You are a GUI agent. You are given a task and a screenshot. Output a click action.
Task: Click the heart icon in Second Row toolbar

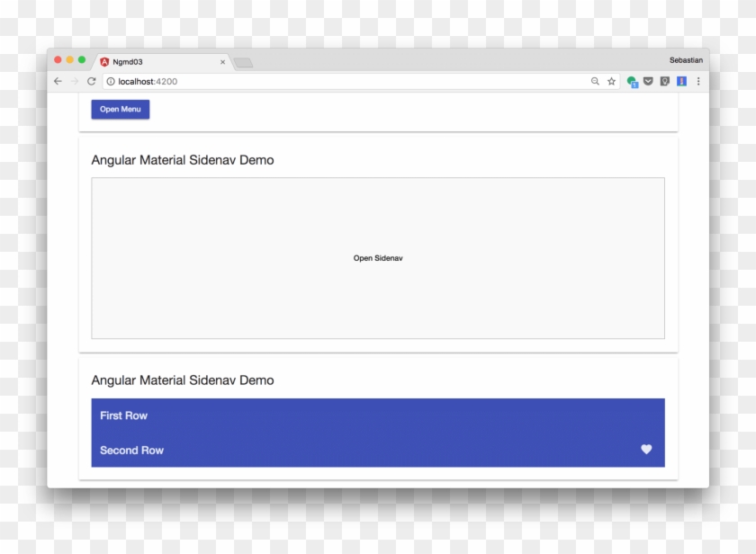pyautogui.click(x=646, y=450)
